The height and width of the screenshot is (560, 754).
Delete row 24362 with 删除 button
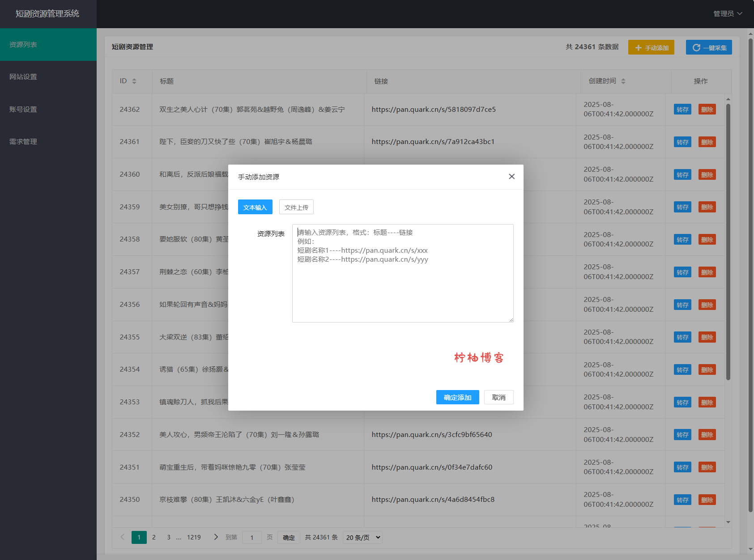point(707,110)
